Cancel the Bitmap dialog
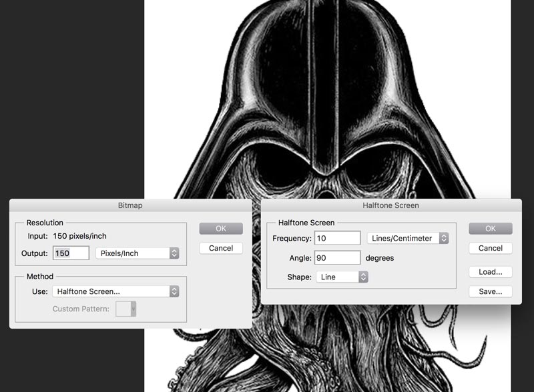534x392 pixels. tap(221, 248)
